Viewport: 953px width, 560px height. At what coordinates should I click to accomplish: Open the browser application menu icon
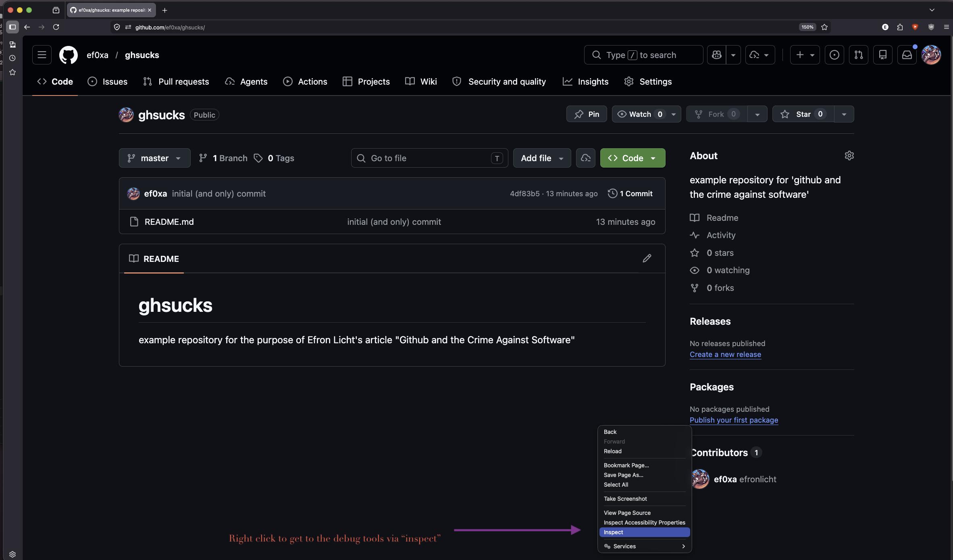(946, 27)
